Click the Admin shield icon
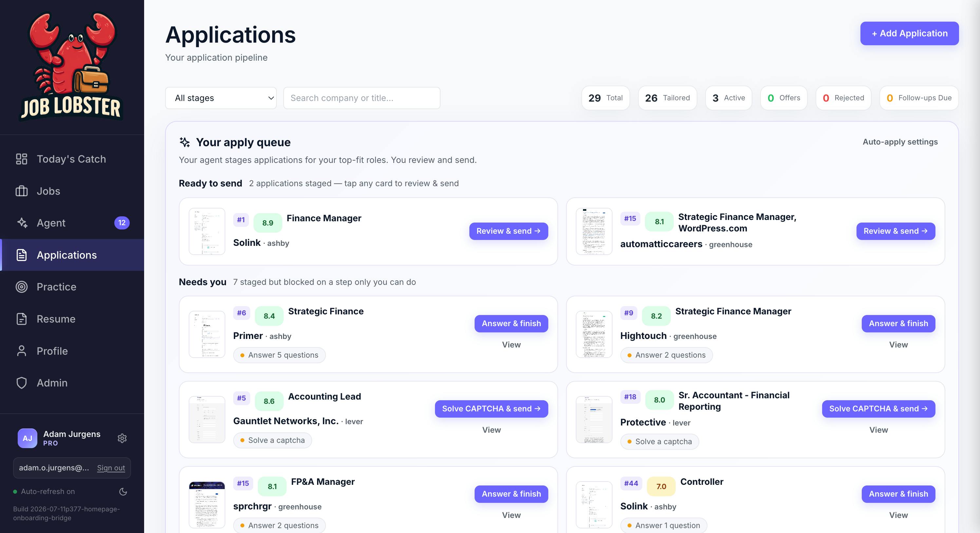This screenshot has width=980, height=533. tap(22, 383)
